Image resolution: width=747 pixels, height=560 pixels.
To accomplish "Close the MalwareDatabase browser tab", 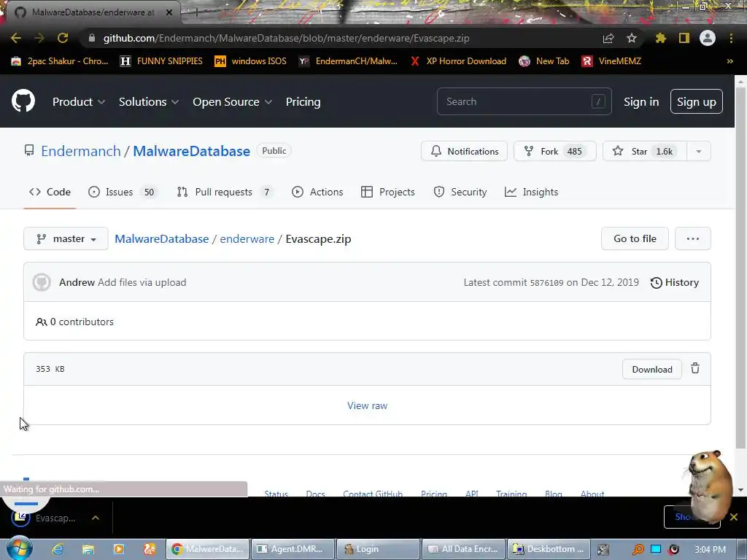I will (x=169, y=12).
